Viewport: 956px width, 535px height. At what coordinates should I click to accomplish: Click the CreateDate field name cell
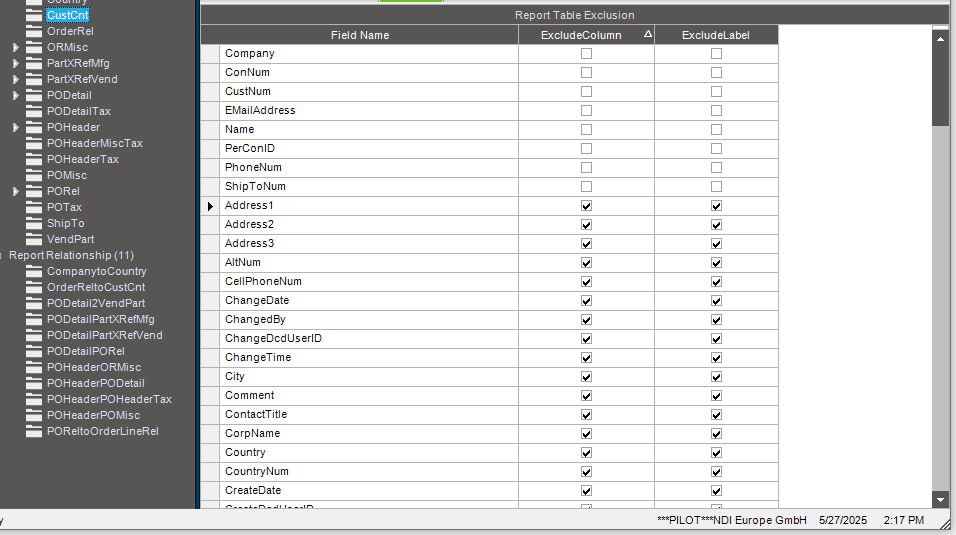[369, 490]
